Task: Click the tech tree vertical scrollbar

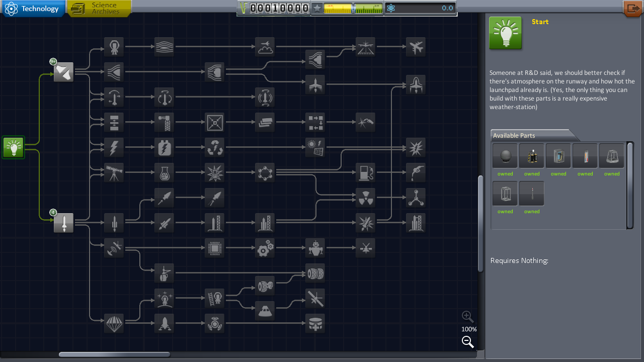Action: (x=480, y=224)
